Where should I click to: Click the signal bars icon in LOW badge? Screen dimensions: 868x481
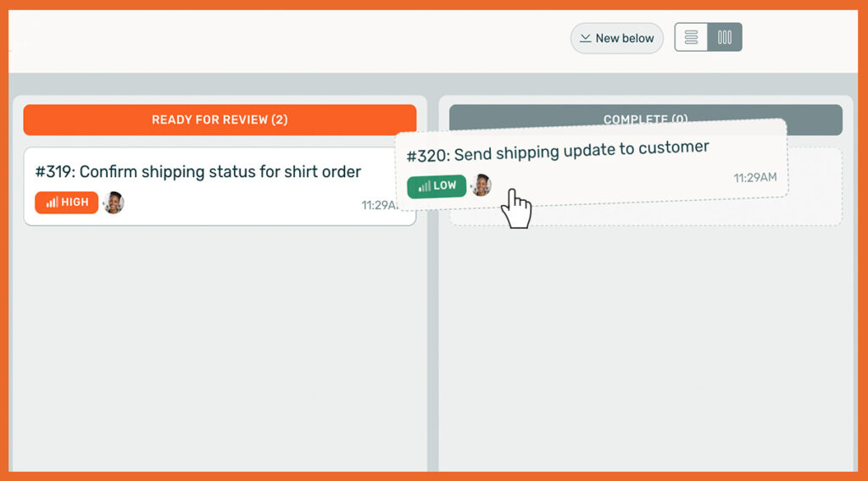[x=424, y=186]
